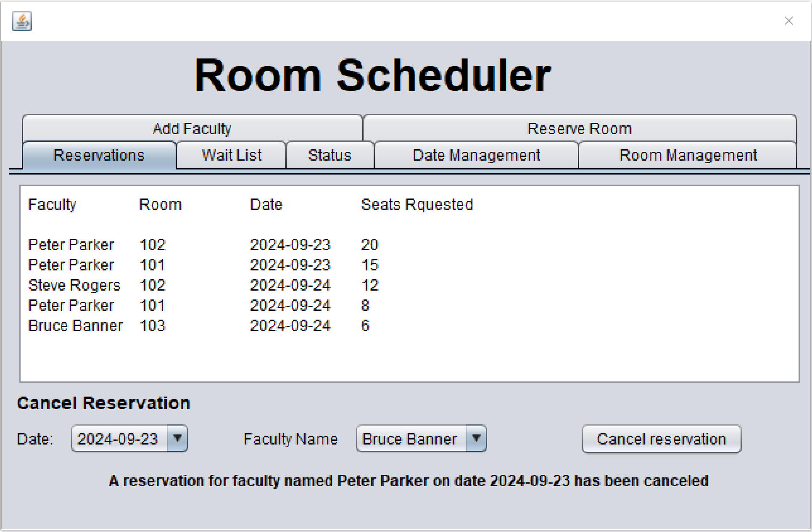Close the Room Scheduler window

click(x=788, y=21)
